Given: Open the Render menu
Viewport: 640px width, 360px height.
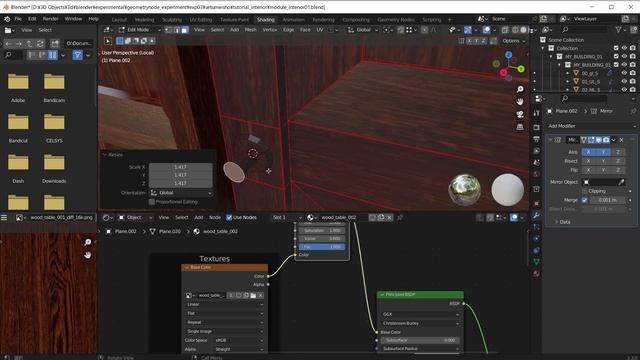Looking at the screenshot, I should pyautogui.click(x=51, y=19).
